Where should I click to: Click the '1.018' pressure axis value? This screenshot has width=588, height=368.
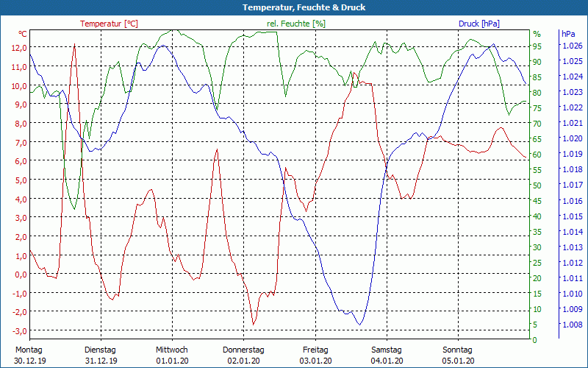click(573, 170)
